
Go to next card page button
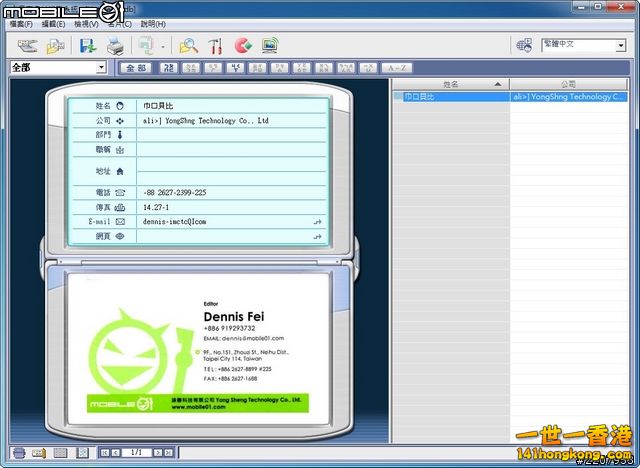[x=156, y=453]
